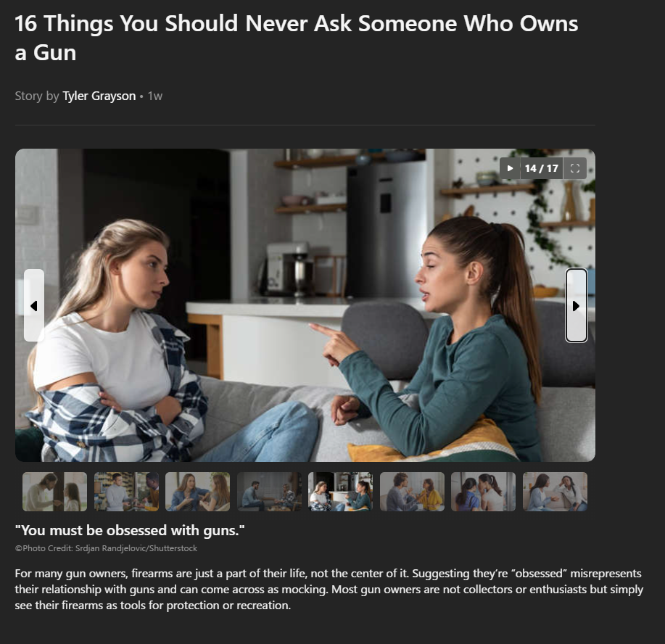
Task: Select the highlighted current slide thumbnail
Action: [341, 492]
